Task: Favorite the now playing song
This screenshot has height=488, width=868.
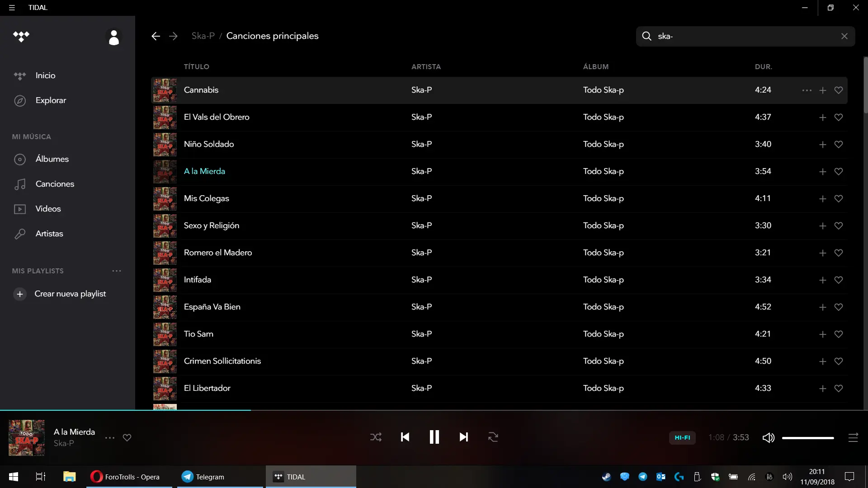Action: [127, 437]
